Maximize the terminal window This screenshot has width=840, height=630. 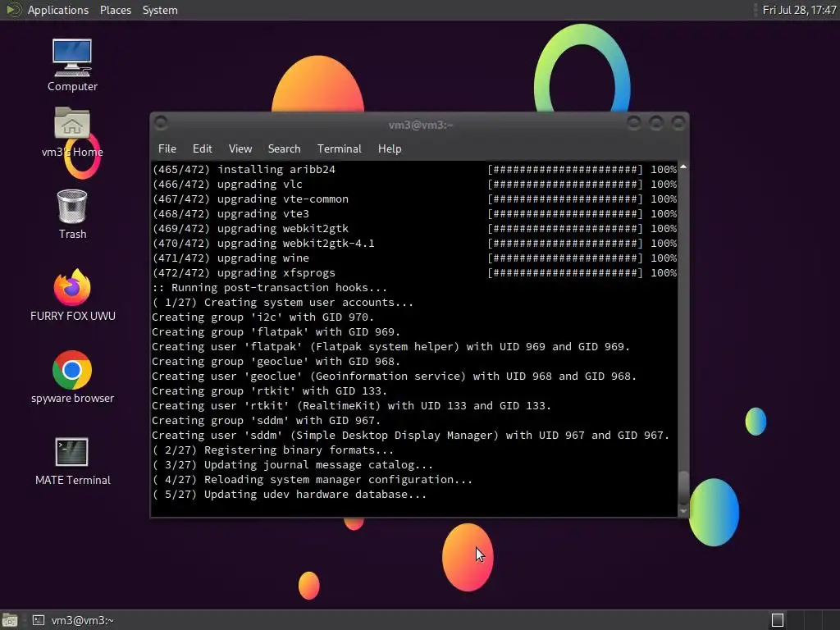tap(656, 124)
